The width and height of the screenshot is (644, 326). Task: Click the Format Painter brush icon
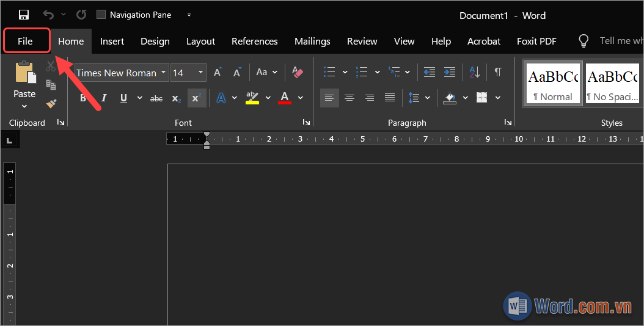[51, 104]
